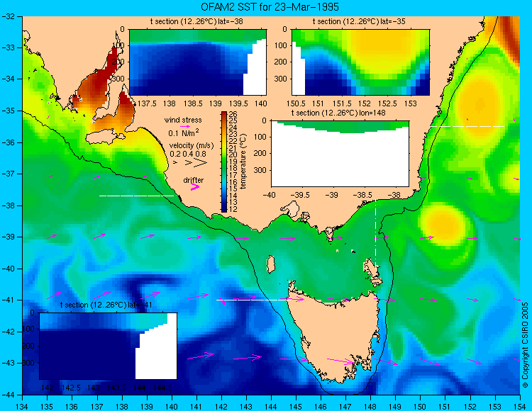Screen dimensions: 532x411
Task: Click the main map longitude label 134
Action: pos(23,407)
